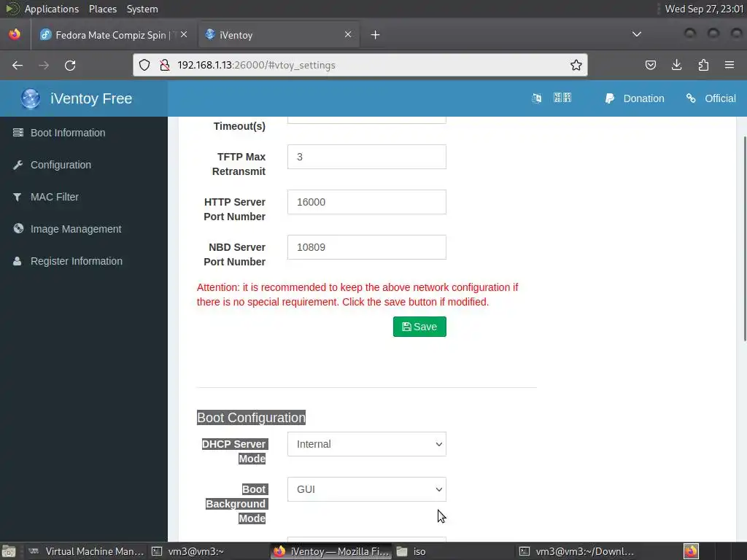Image resolution: width=747 pixels, height=560 pixels.
Task: Click the green Save button
Action: [419, 327]
